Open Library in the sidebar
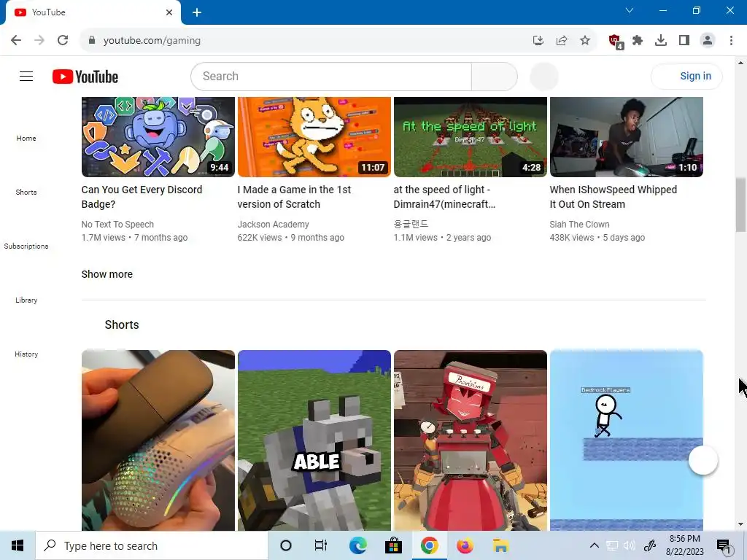Viewport: 747px width, 560px height. tap(26, 300)
